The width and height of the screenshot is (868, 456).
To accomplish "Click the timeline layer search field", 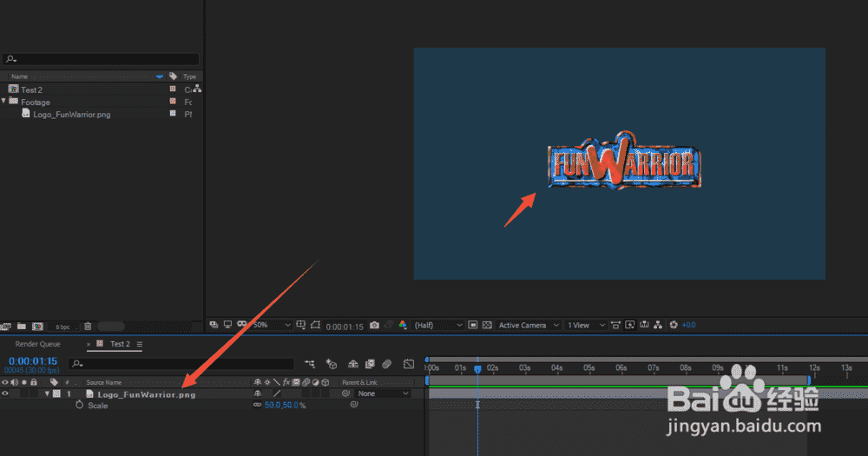I will pos(181,363).
